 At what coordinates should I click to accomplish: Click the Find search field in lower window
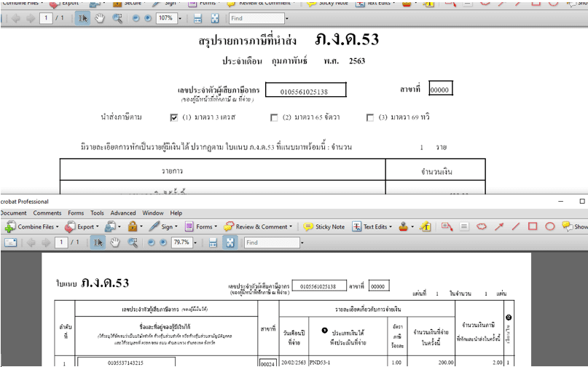[x=270, y=242]
